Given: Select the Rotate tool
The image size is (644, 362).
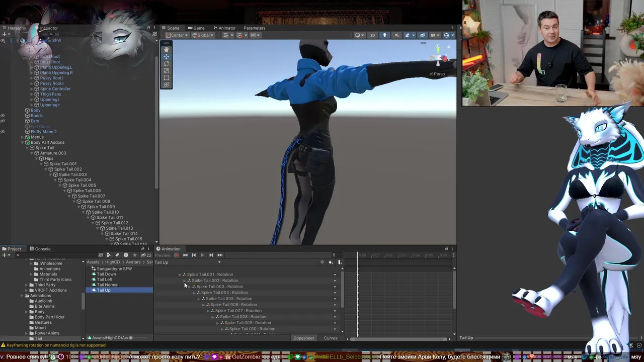Looking at the screenshot, I should point(166,63).
